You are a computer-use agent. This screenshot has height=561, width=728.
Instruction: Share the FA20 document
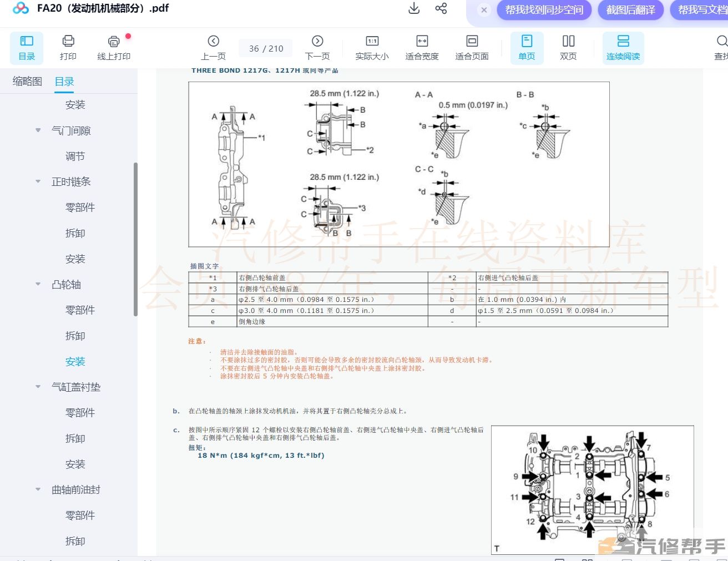point(441,8)
